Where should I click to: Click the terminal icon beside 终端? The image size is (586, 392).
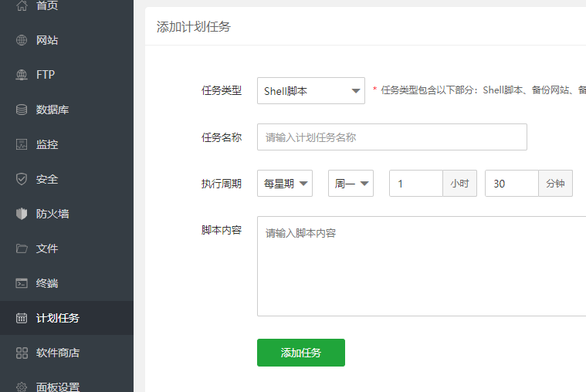coord(22,283)
